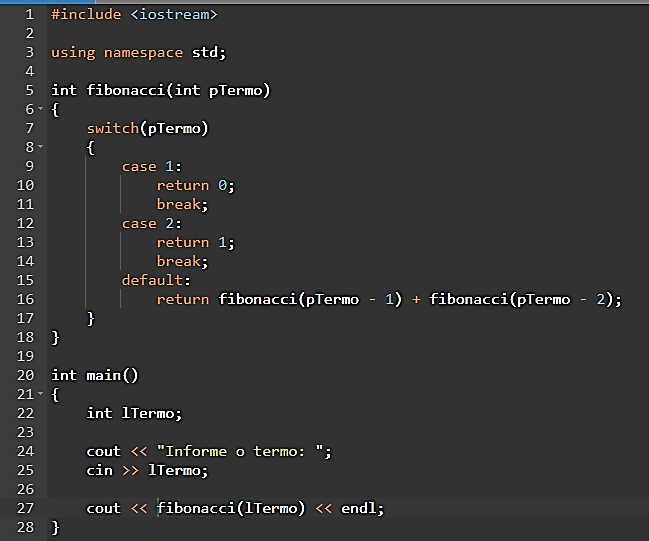The height and width of the screenshot is (541, 649).
Task: Click line number 27 in the gutter
Action: coord(25,508)
